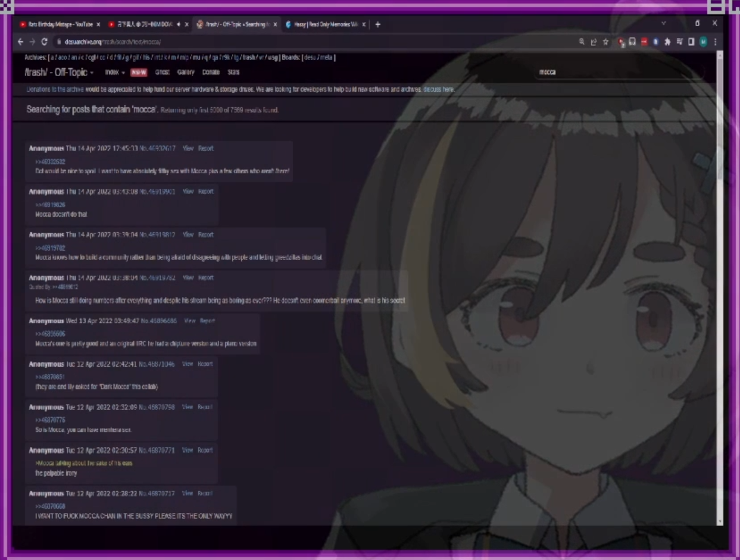Follow the quote link in the 02:42:41 post
The width and height of the screenshot is (740, 560).
50,377
